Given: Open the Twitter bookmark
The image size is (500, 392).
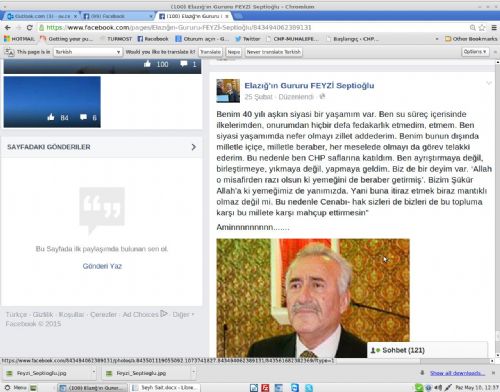Looking at the screenshot, I should pyautogui.click(x=247, y=39).
